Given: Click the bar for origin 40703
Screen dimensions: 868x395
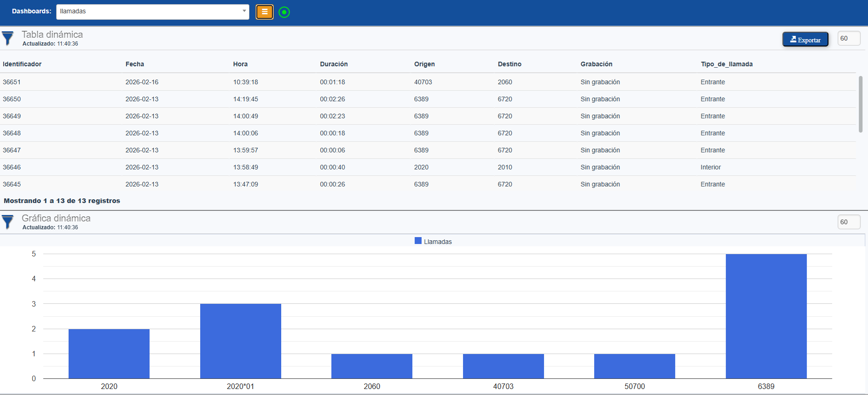Looking at the screenshot, I should click(x=503, y=366).
